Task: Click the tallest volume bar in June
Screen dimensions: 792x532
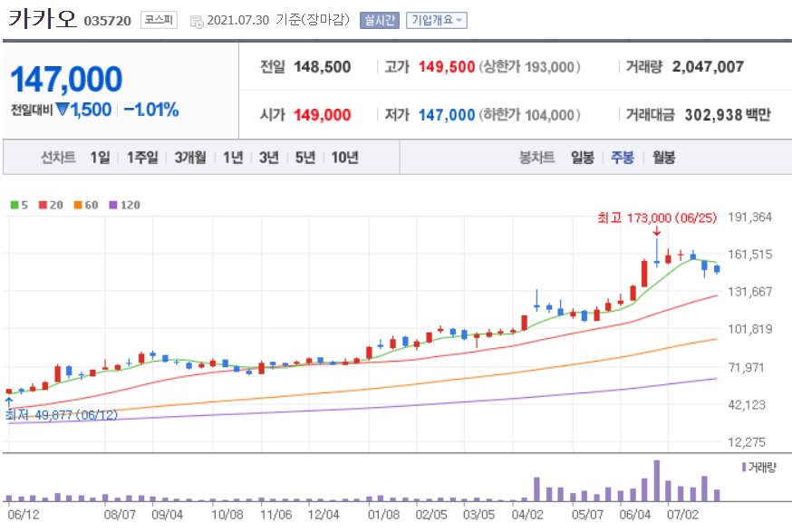Action: (x=657, y=480)
